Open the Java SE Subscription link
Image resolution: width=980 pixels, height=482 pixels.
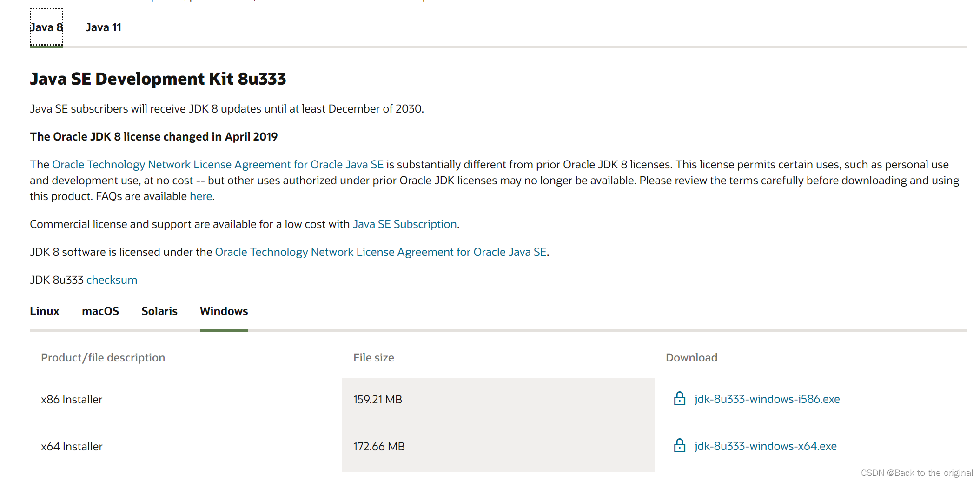[404, 224]
